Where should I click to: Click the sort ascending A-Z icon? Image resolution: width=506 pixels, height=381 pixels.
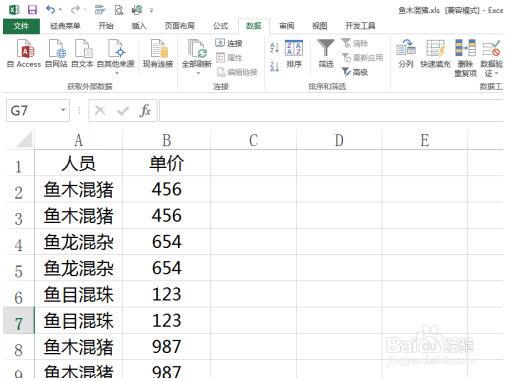coord(274,48)
